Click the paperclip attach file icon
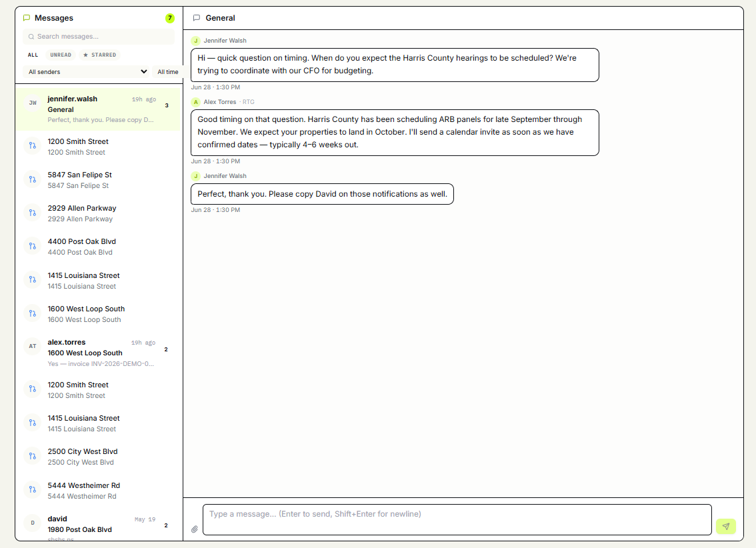This screenshot has height=548, width=756. pyautogui.click(x=194, y=529)
